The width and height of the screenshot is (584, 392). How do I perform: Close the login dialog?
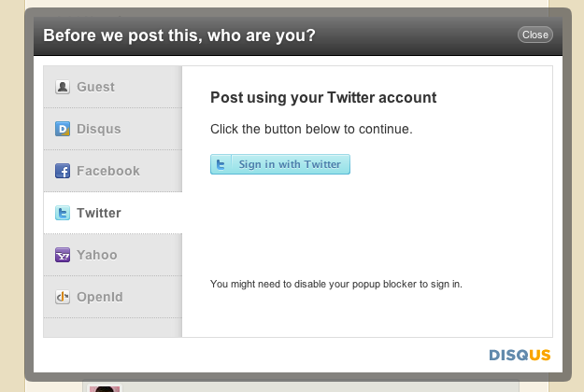coord(535,35)
